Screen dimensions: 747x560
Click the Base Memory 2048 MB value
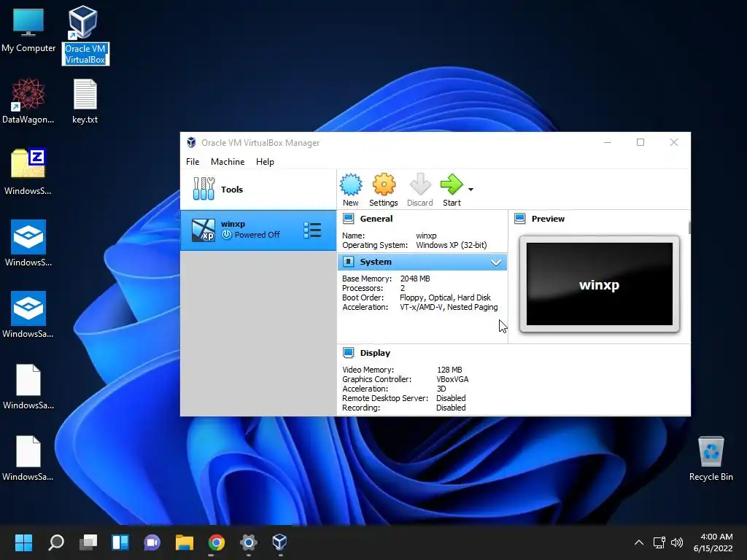415,279
